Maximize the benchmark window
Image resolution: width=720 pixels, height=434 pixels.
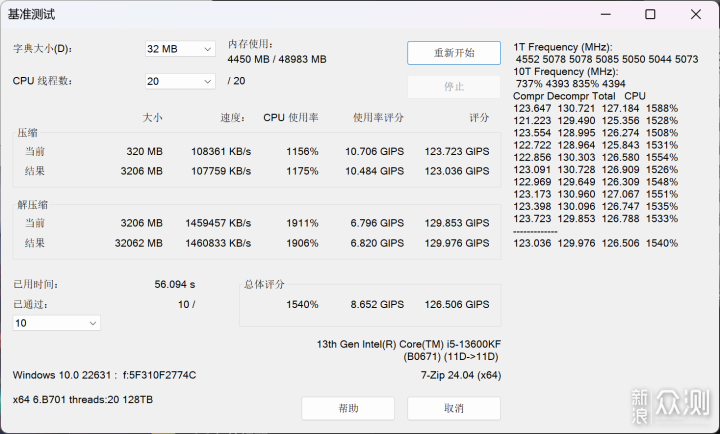click(650, 14)
